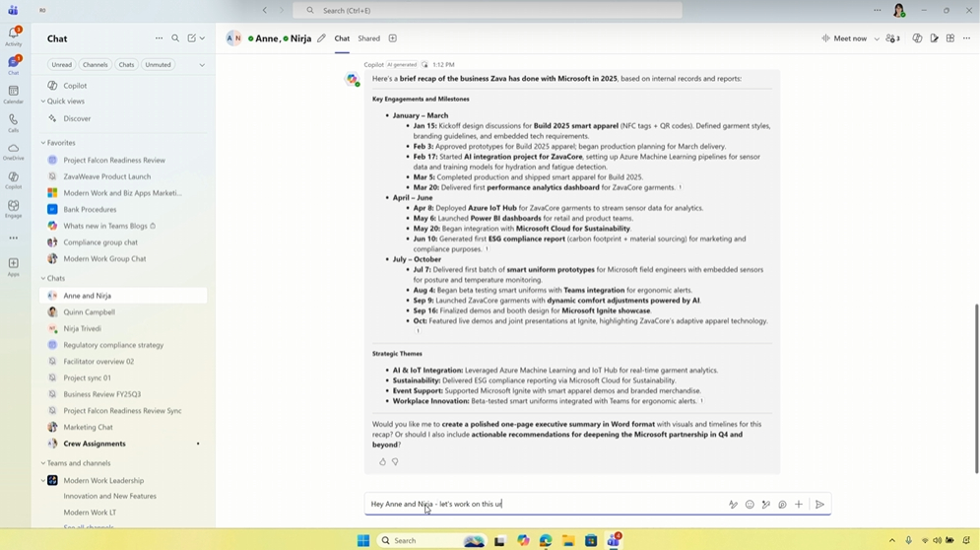This screenshot has width=980, height=550.
Task: Open more chat options ellipsis in header
Action: (967, 38)
